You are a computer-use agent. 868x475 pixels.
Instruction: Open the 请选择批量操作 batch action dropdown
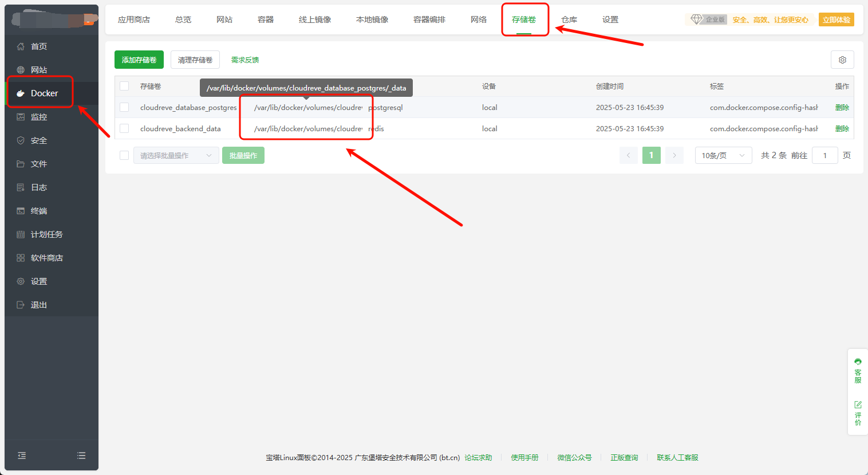click(x=176, y=155)
